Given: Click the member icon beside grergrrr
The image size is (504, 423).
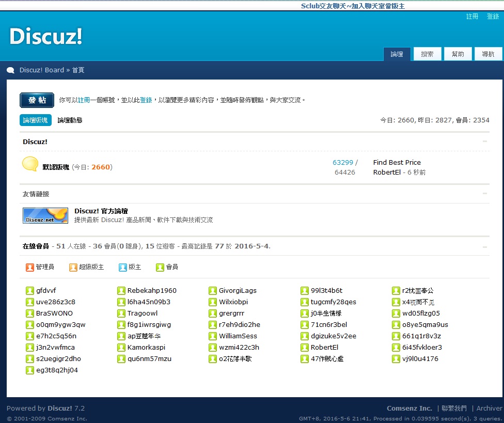Looking at the screenshot, I should pyautogui.click(x=213, y=314).
